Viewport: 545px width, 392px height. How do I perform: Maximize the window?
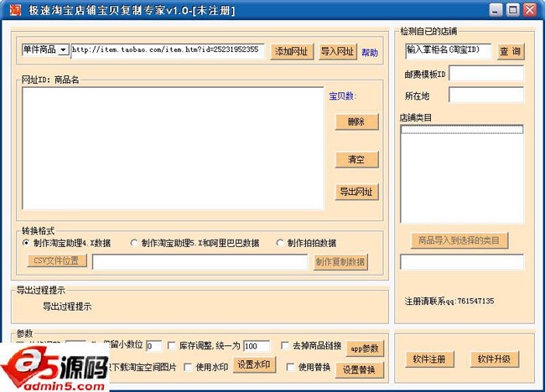[513, 10]
